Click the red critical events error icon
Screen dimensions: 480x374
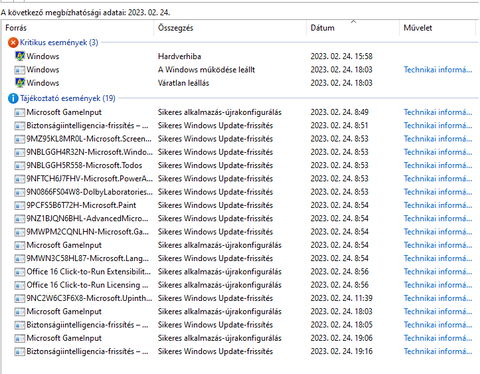[x=13, y=43]
